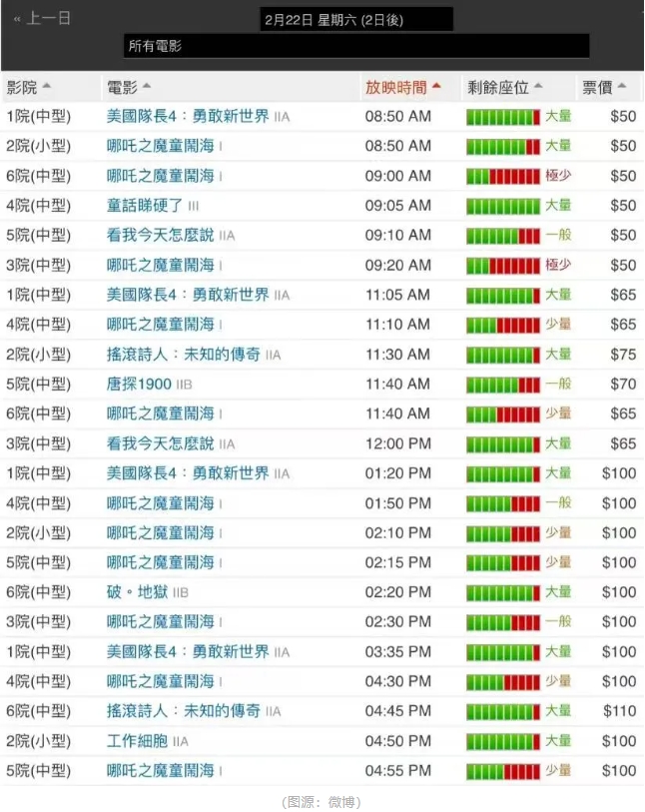The height and width of the screenshot is (812, 645).
Task: Open 破。地獄 movie link
Action: (x=137, y=592)
